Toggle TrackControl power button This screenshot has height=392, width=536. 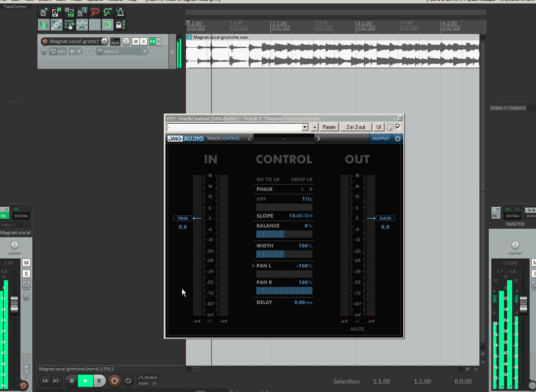point(398,139)
